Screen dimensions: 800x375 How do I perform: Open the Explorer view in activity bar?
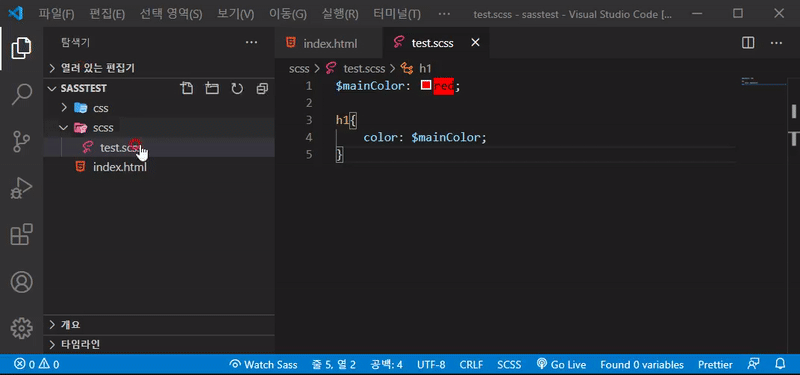coord(21,48)
